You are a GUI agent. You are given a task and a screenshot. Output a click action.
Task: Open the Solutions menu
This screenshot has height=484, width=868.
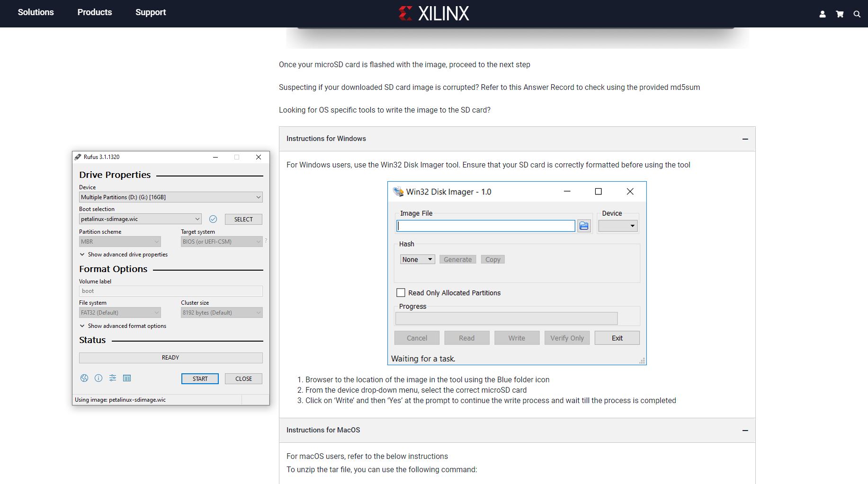[x=36, y=12]
